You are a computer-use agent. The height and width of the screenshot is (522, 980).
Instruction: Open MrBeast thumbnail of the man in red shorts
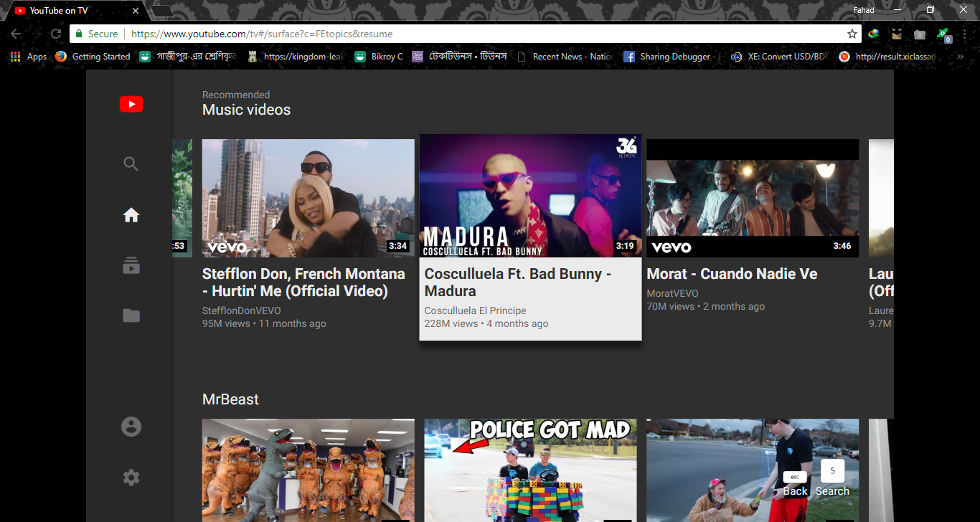coord(753,470)
